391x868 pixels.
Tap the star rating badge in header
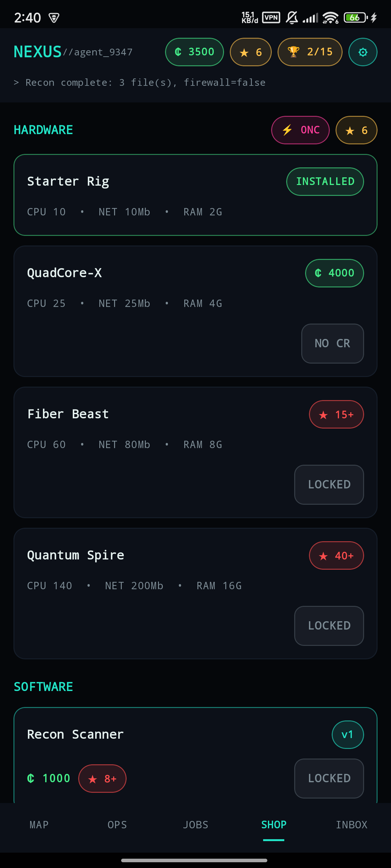click(250, 52)
